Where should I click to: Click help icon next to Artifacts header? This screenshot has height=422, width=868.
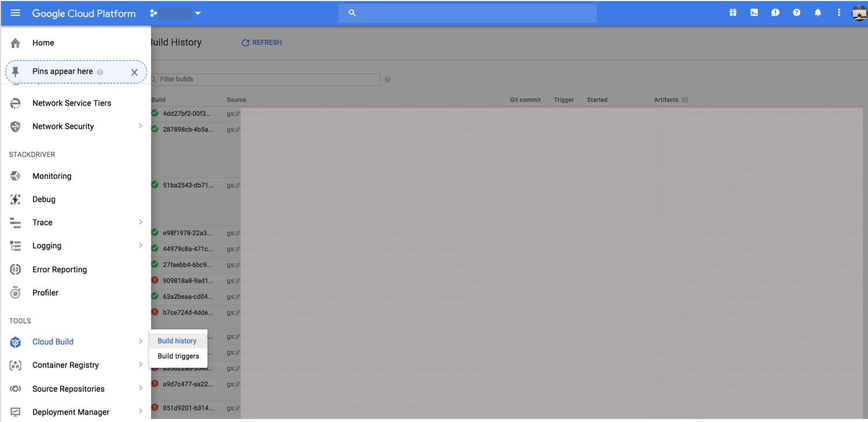pos(685,99)
